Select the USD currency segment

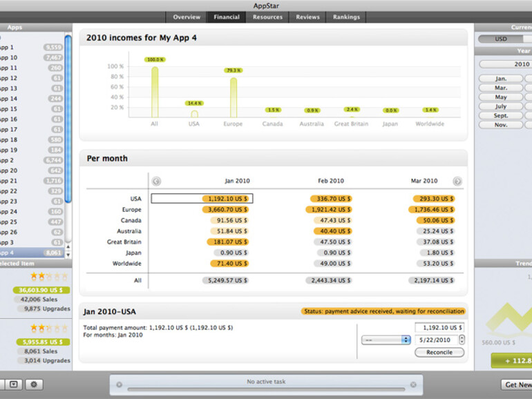tap(501, 39)
